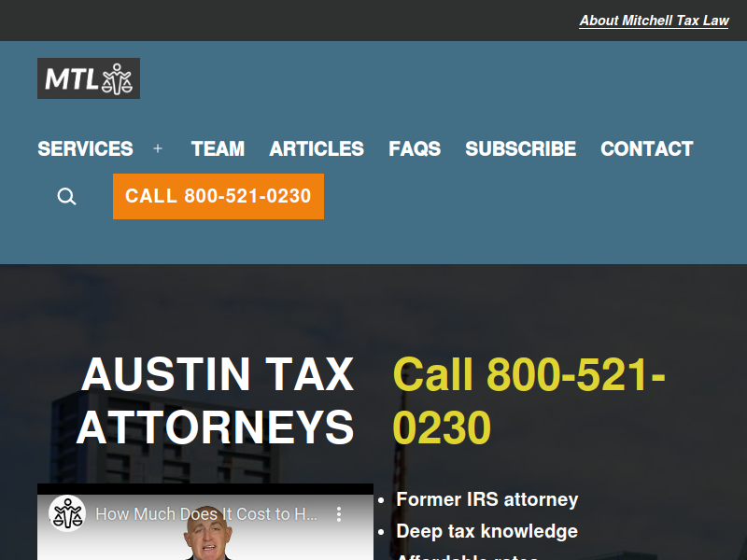Viewport: 747px width, 560px height.
Task: Click the yellow Call 800-521-0230 heading link
Action: 529,401
